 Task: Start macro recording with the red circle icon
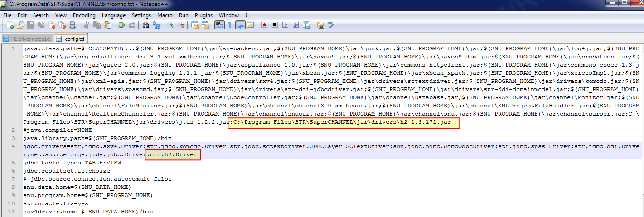tap(264, 25)
